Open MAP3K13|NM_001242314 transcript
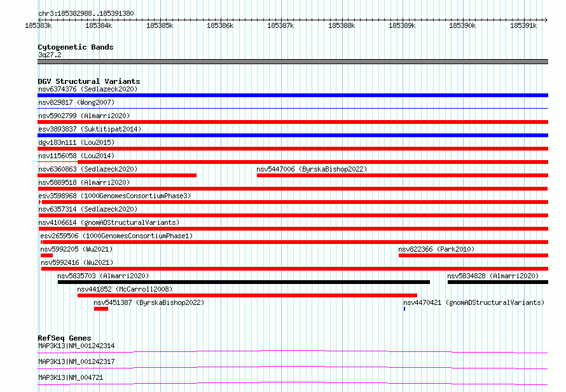This screenshot has height=392, width=566. tap(76, 346)
